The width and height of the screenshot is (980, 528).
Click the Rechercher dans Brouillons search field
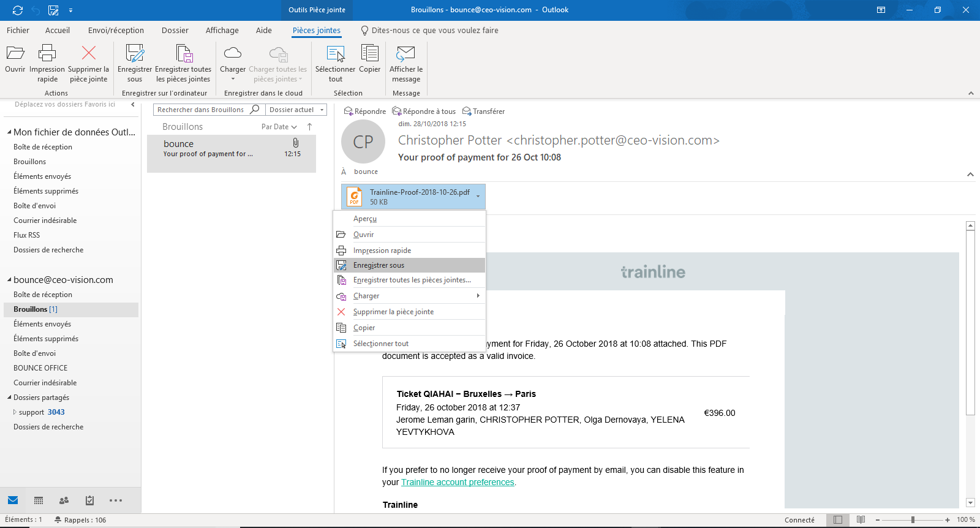(201, 110)
